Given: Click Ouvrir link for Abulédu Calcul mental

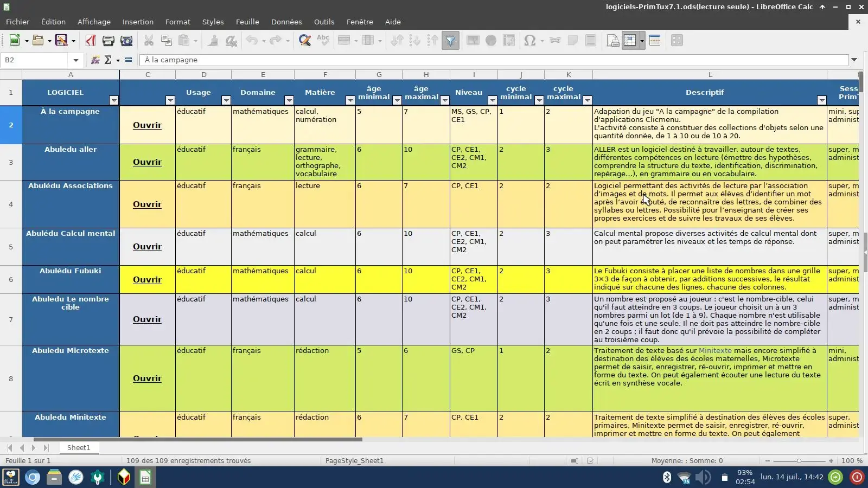Looking at the screenshot, I should pyautogui.click(x=148, y=247).
